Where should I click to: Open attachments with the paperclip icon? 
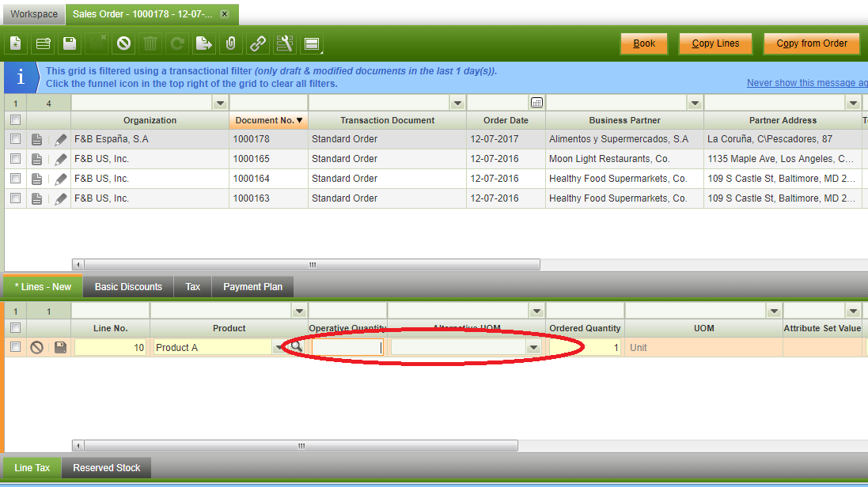coord(230,43)
